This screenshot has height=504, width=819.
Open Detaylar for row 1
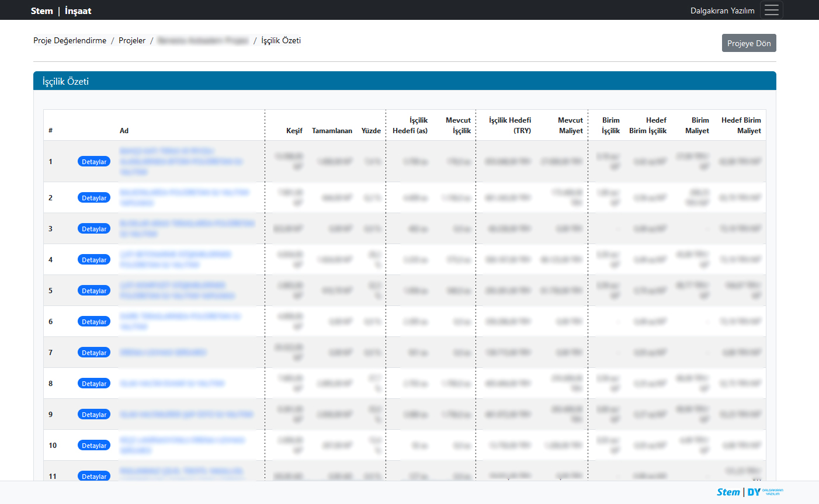[94, 162]
